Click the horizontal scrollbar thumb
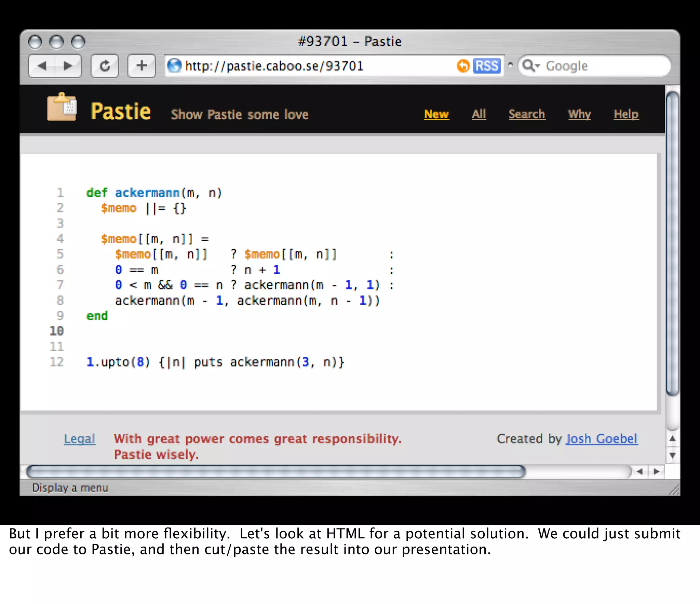 pos(275,472)
